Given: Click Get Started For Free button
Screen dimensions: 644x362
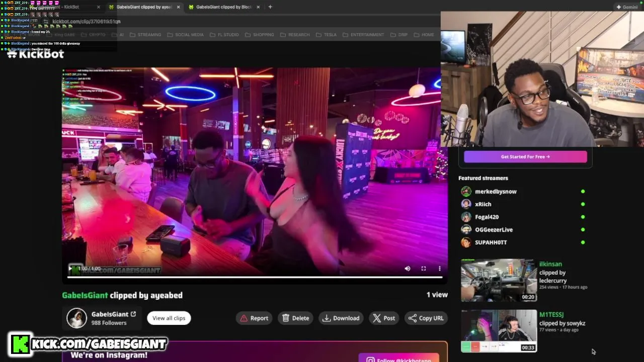Looking at the screenshot, I should pyautogui.click(x=525, y=157).
